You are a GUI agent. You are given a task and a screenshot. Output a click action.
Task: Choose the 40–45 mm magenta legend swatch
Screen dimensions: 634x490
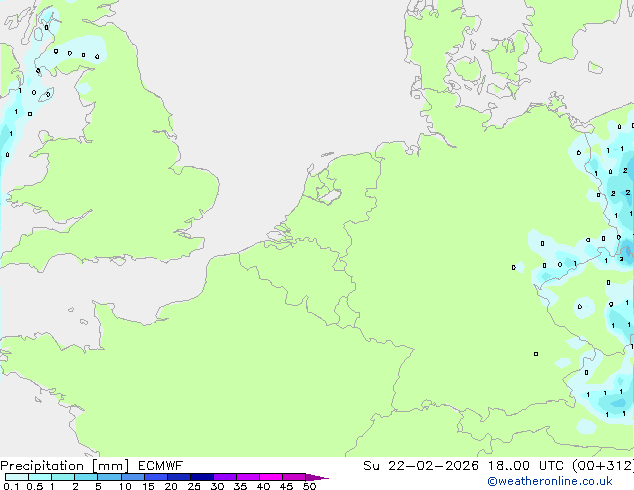(271, 477)
